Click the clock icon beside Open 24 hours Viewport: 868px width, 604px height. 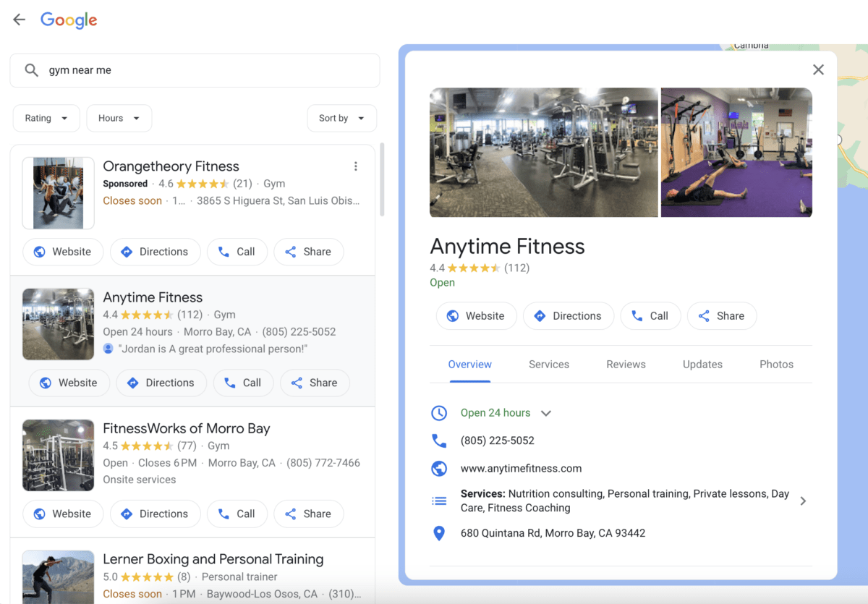click(439, 413)
